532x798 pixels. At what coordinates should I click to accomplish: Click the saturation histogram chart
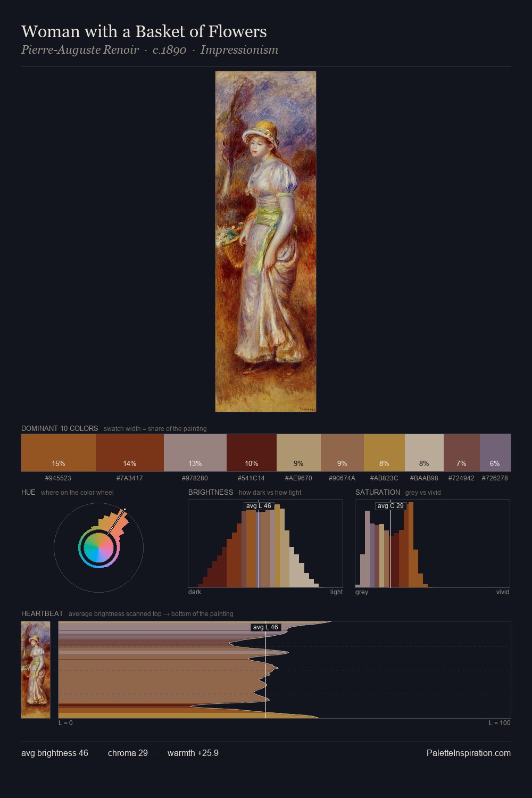tap(433, 544)
